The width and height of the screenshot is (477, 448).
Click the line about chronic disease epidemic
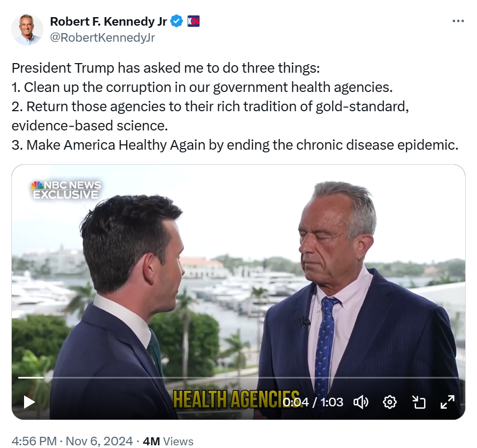tap(235, 145)
